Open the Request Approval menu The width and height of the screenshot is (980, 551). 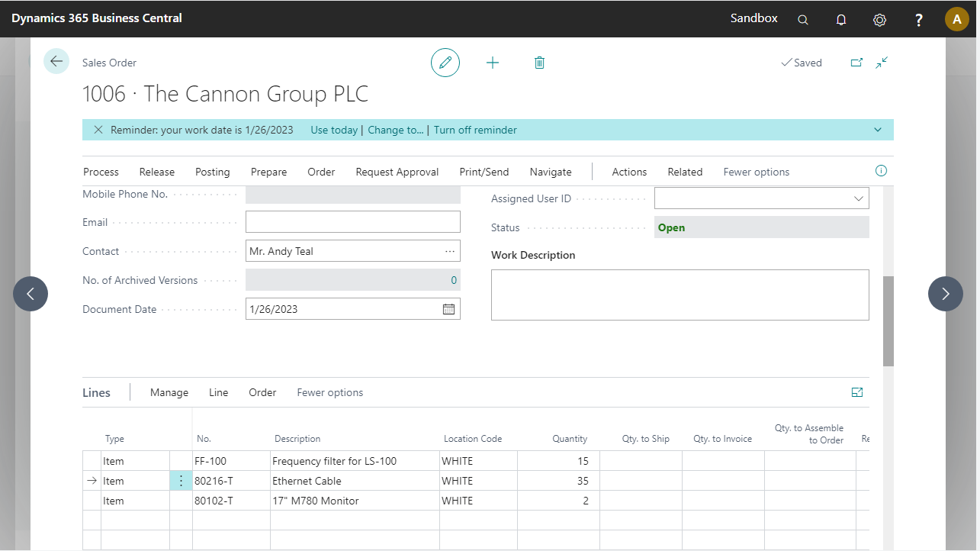[397, 172]
